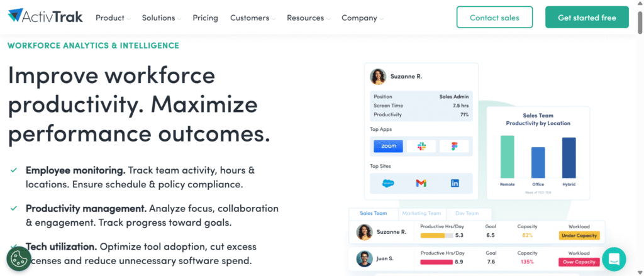Open the Pricing page
This screenshot has height=276, width=644.
tap(205, 18)
